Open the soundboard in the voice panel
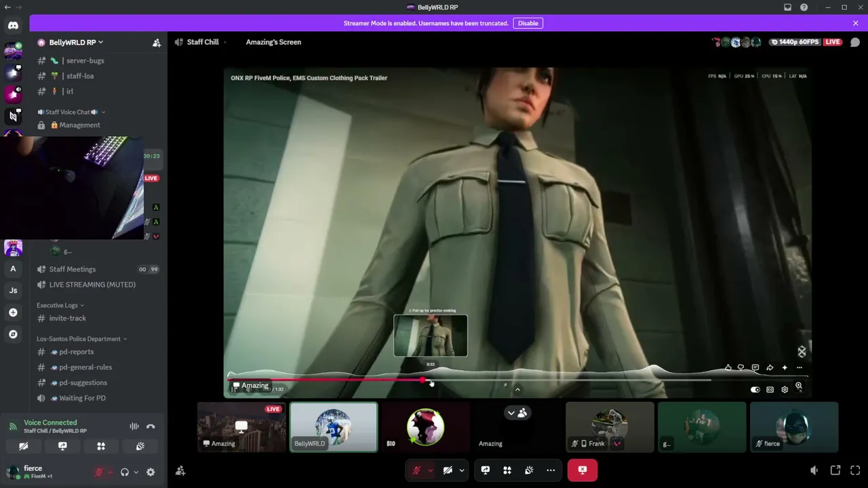This screenshot has width=868, height=488. [140, 446]
